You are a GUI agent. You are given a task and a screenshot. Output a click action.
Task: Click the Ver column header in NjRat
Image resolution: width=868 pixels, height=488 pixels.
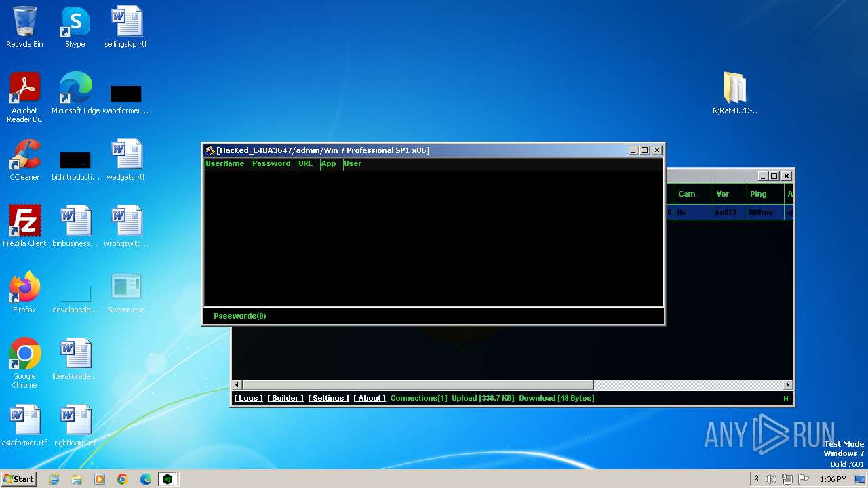tap(730, 194)
